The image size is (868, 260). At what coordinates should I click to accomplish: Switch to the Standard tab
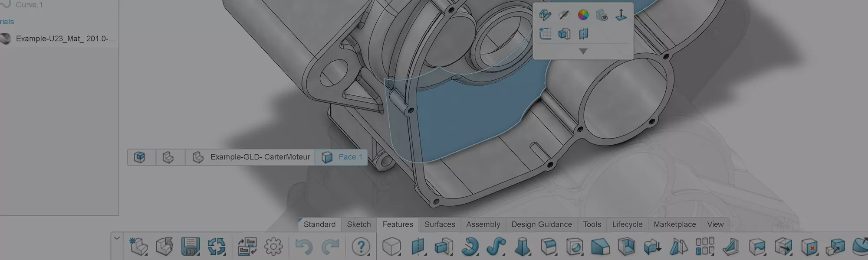point(319,224)
